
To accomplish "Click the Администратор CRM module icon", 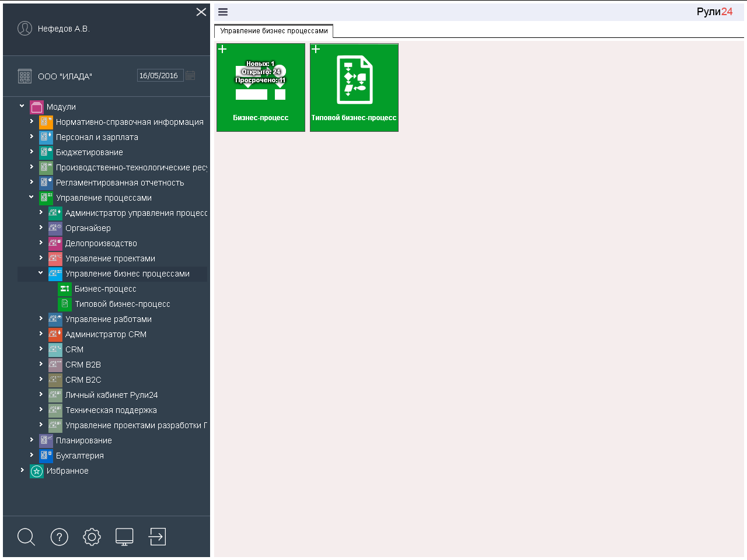I will click(x=55, y=334).
